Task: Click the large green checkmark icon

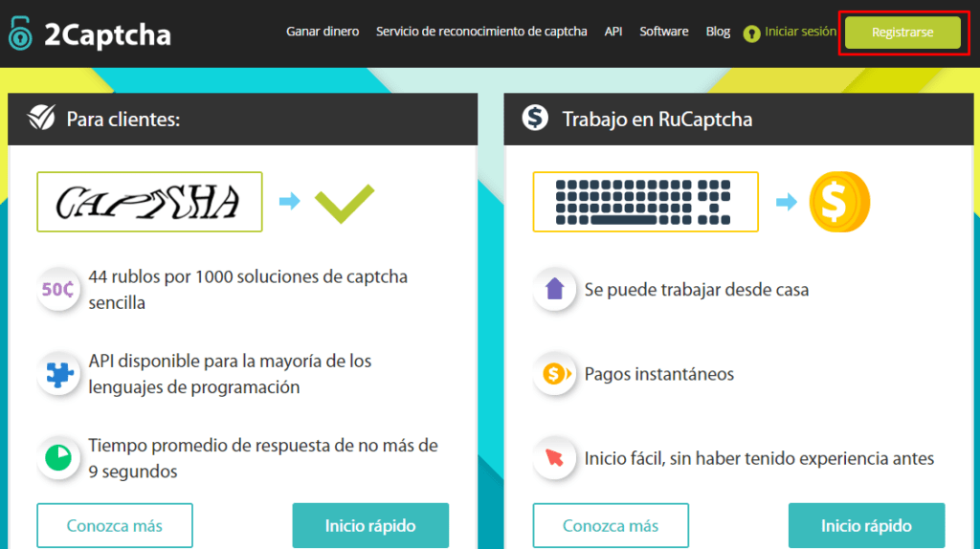Action: pos(345,203)
